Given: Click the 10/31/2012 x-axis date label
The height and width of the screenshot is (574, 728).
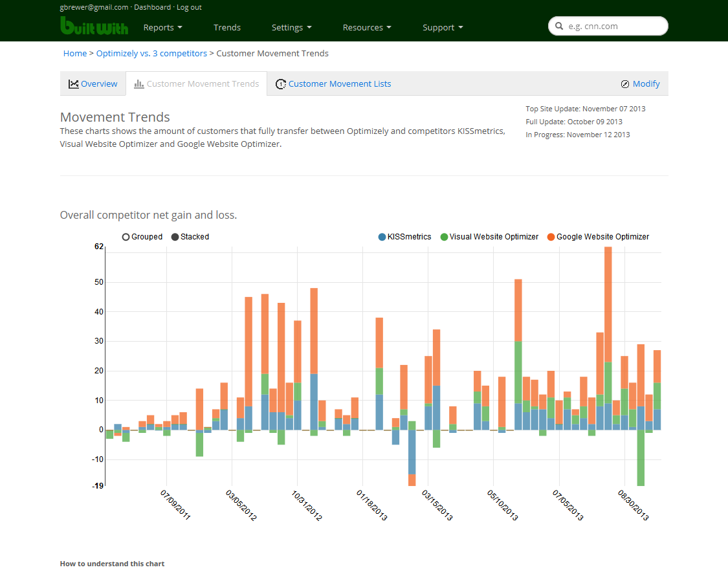Looking at the screenshot, I should 307,505.
